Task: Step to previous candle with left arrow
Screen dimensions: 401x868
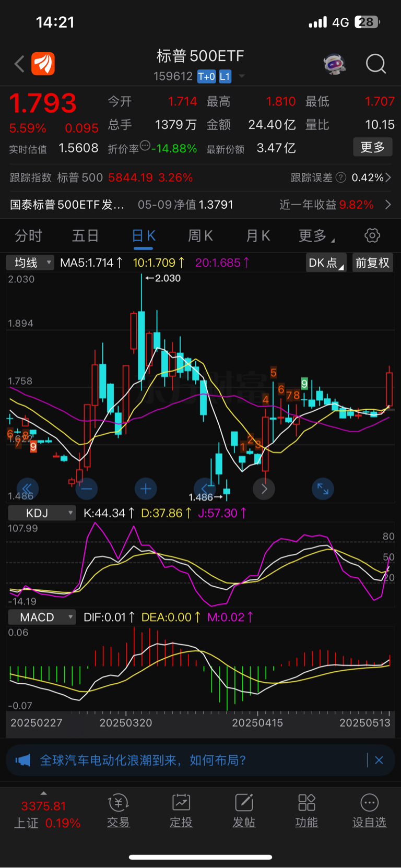Action: [205, 489]
